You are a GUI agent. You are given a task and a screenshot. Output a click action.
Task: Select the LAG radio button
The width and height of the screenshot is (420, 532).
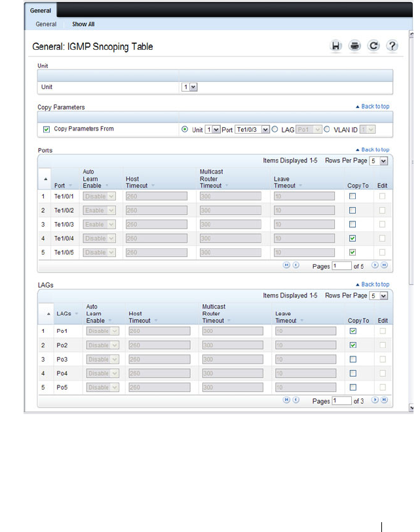pos(275,129)
